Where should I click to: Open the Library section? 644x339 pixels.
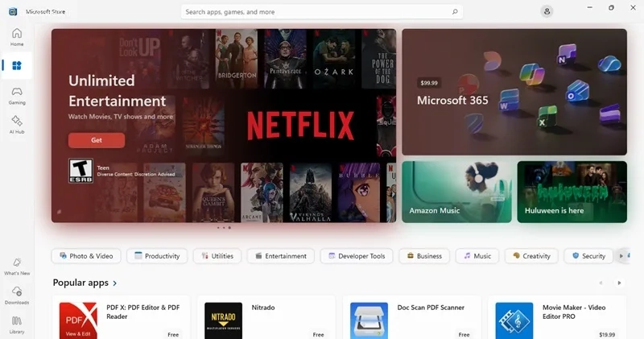coord(17,325)
